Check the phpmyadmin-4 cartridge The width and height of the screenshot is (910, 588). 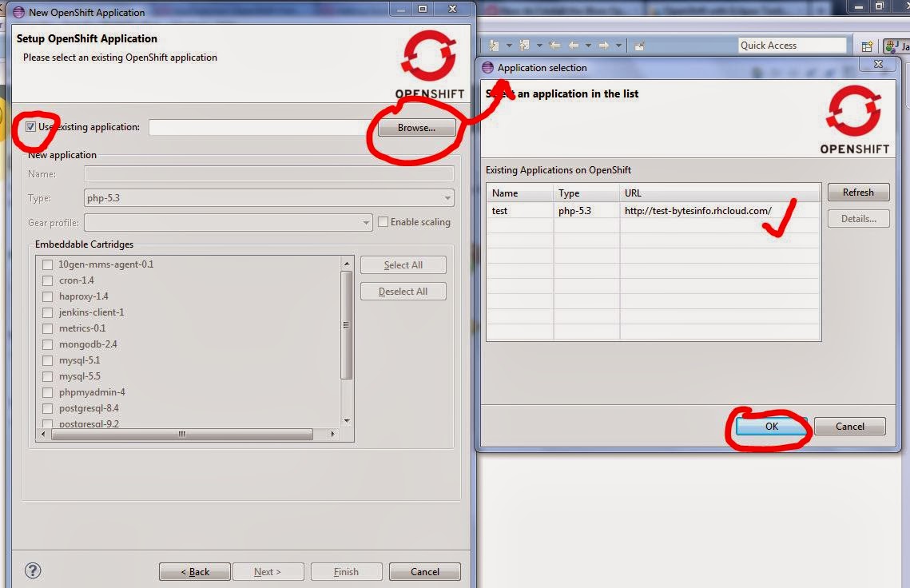[x=48, y=392]
